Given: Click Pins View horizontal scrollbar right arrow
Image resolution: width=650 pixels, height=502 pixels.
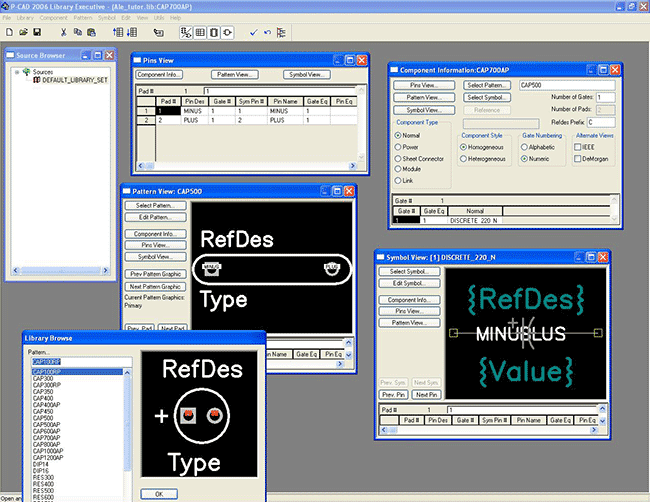Looking at the screenshot, I should tap(353, 165).
